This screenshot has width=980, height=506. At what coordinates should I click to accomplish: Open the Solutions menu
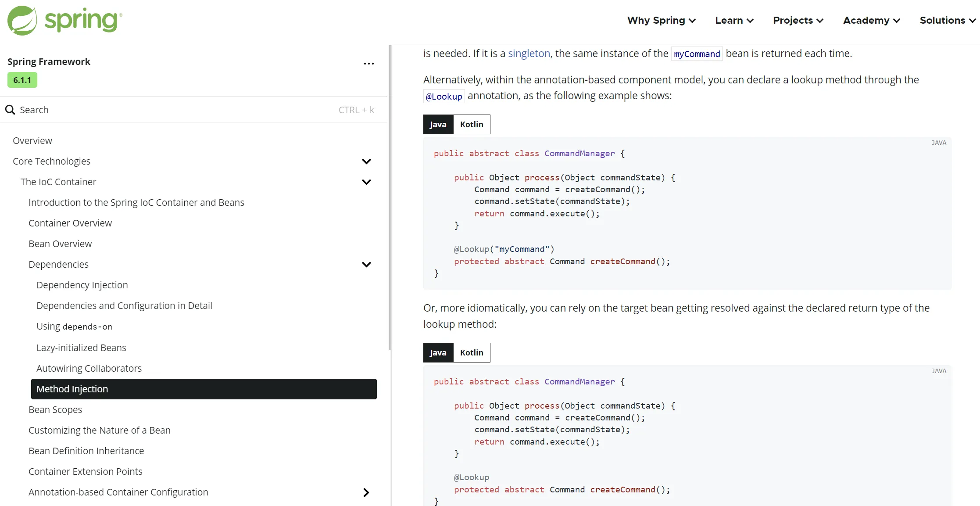point(947,21)
